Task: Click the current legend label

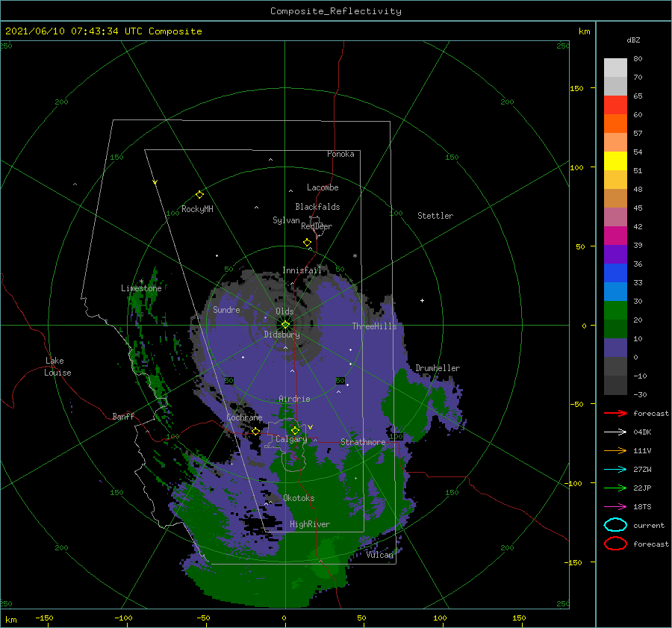Action: (649, 526)
